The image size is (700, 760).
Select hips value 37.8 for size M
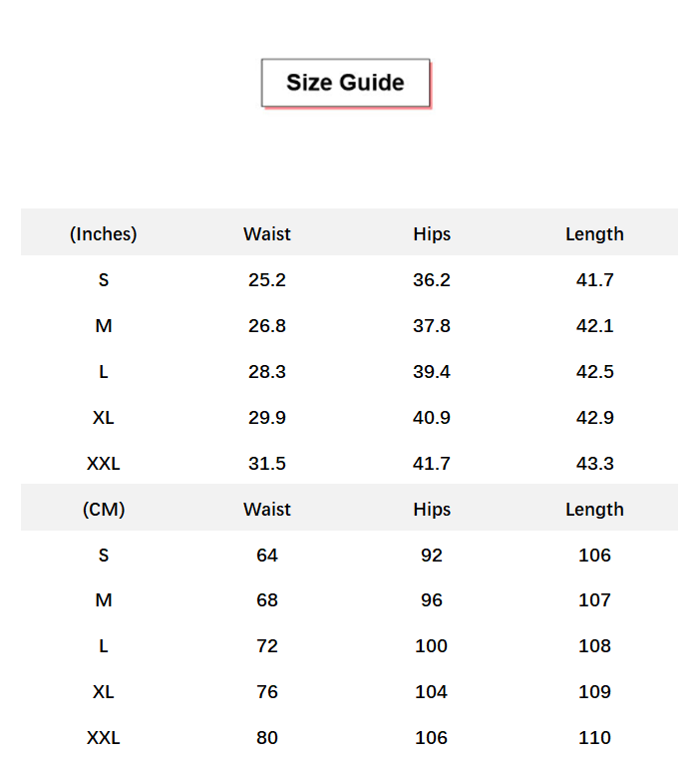click(432, 326)
